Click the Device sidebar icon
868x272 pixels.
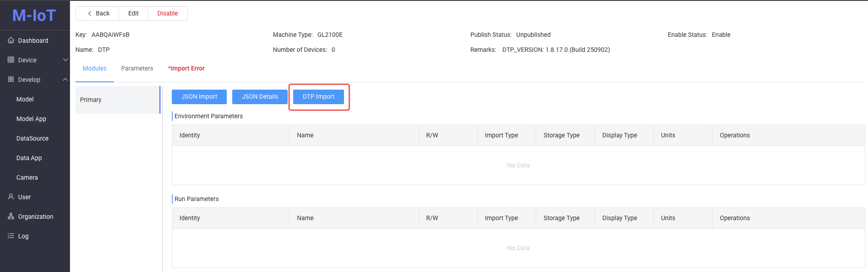[x=11, y=60]
